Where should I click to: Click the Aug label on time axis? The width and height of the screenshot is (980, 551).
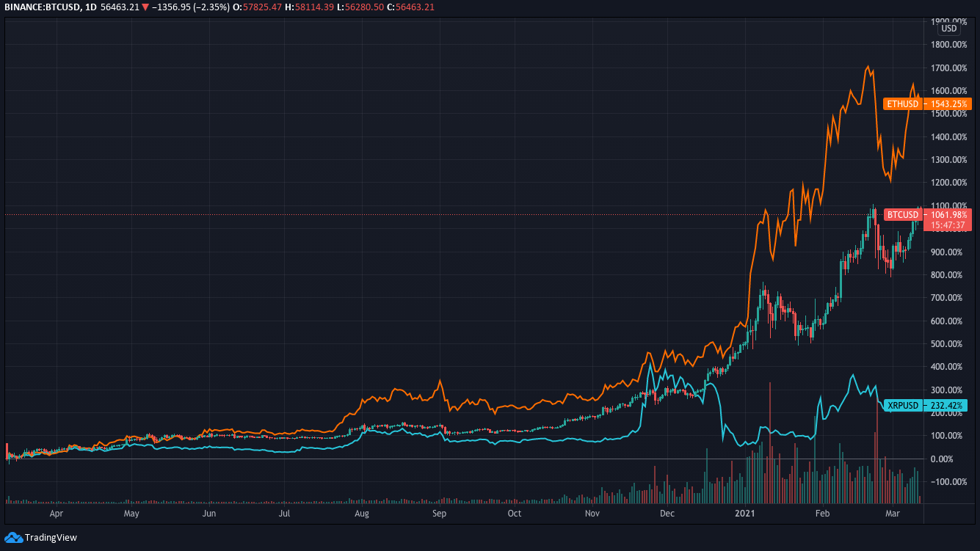coord(361,514)
